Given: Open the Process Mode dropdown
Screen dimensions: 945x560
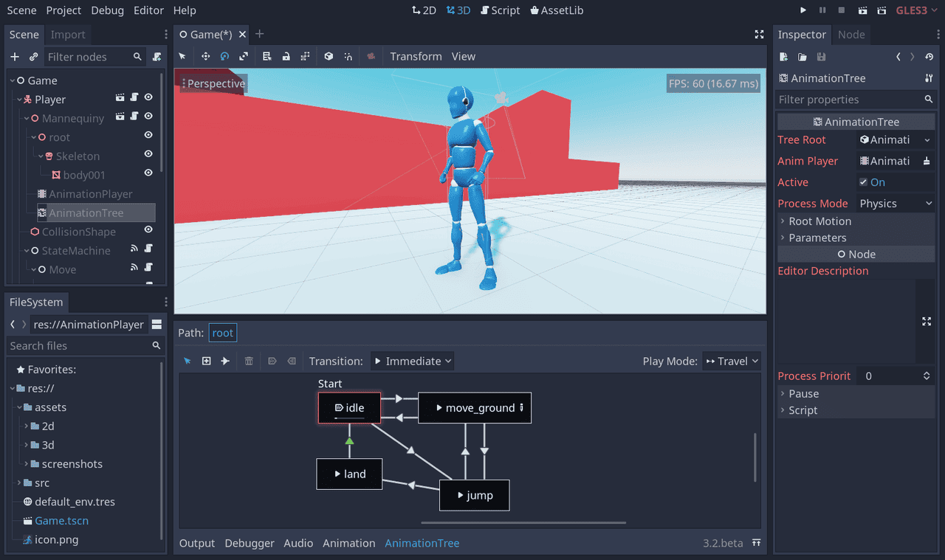Looking at the screenshot, I should [896, 204].
